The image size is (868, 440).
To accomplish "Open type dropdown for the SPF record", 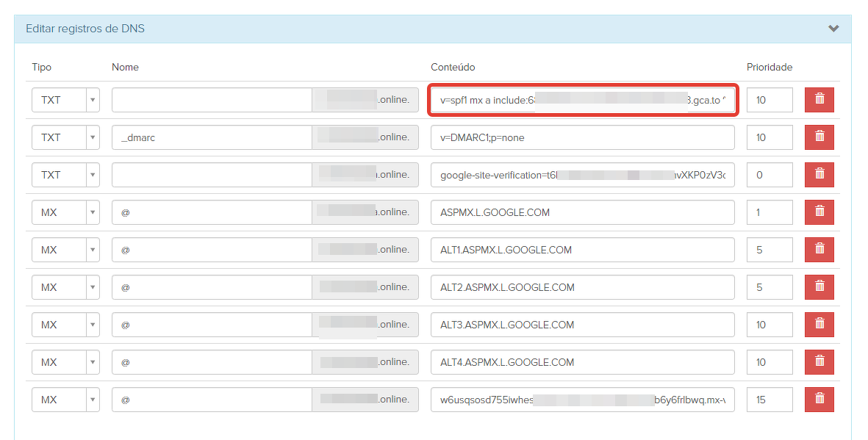I will (x=65, y=100).
